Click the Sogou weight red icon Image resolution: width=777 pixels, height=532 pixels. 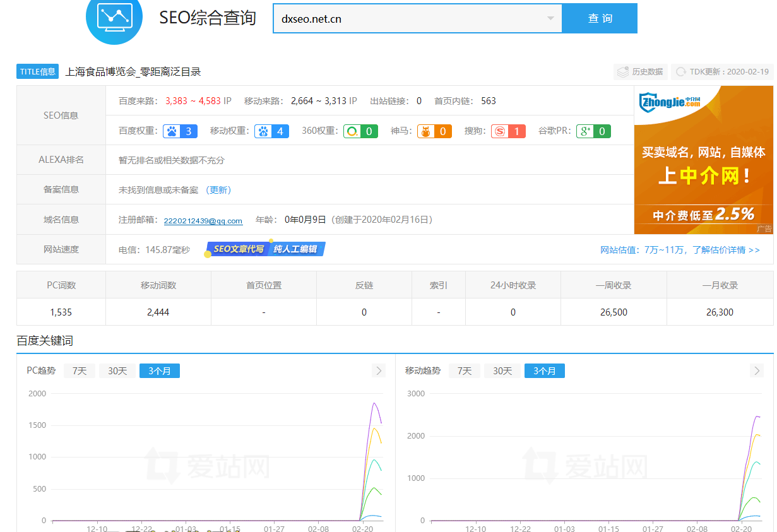500,131
